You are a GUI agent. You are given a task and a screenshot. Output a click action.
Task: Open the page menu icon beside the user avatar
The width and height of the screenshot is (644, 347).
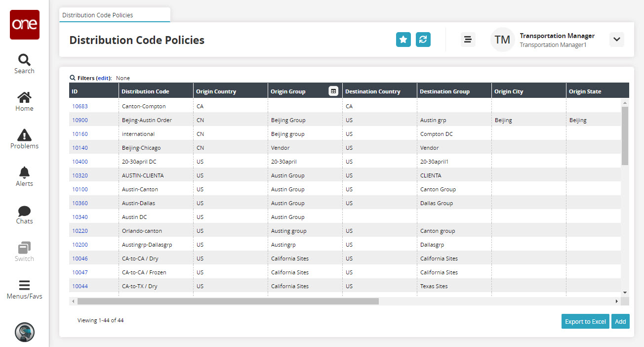pyautogui.click(x=468, y=40)
